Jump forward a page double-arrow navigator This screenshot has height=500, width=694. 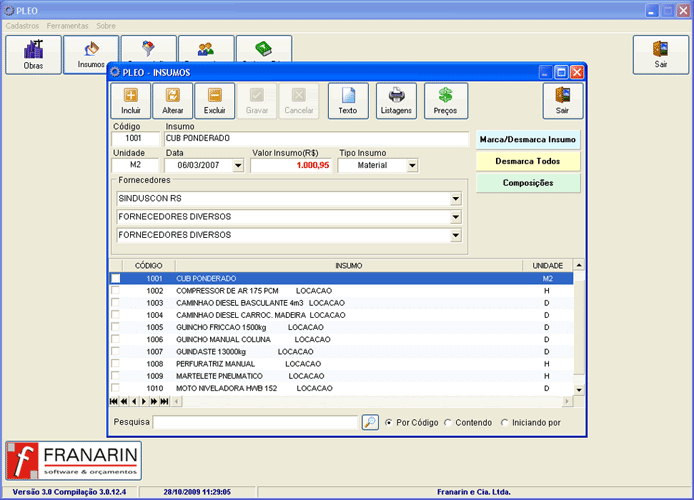(x=154, y=401)
